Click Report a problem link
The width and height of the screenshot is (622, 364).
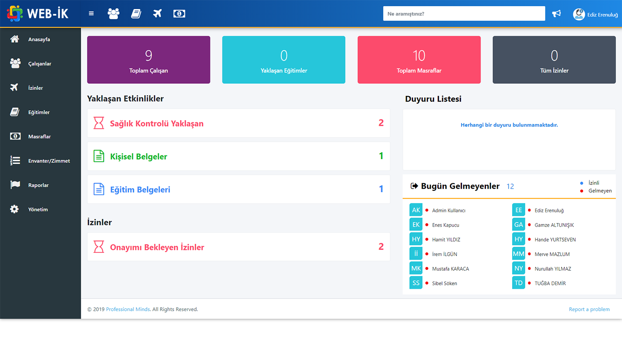coord(589,309)
